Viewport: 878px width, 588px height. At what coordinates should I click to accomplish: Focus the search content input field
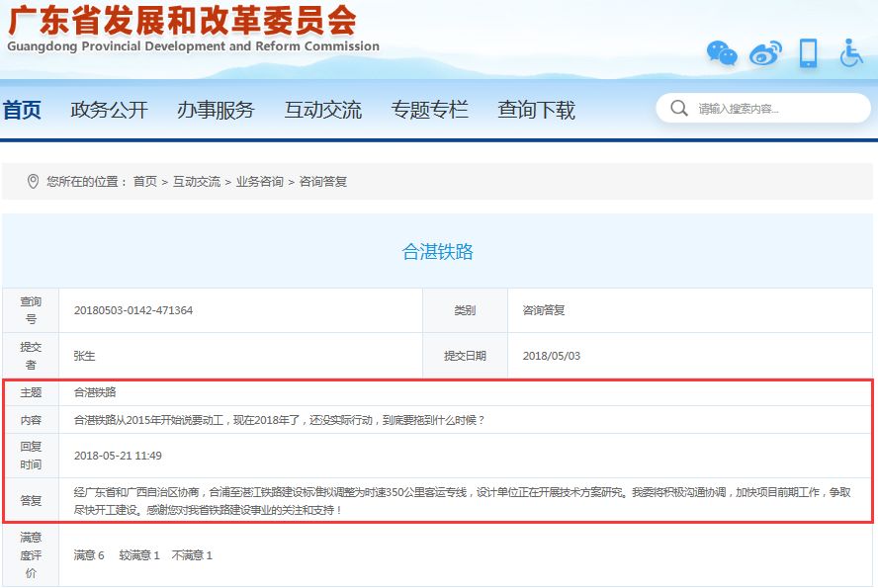[x=776, y=109]
